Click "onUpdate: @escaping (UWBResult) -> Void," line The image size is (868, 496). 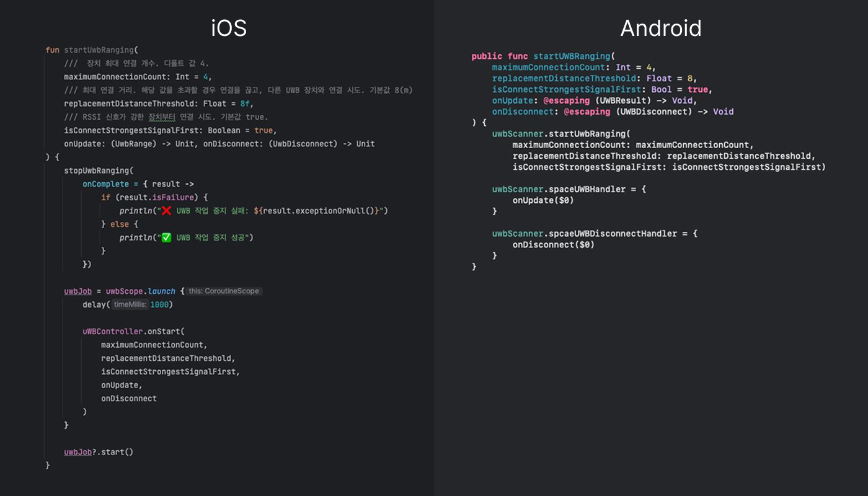595,101
